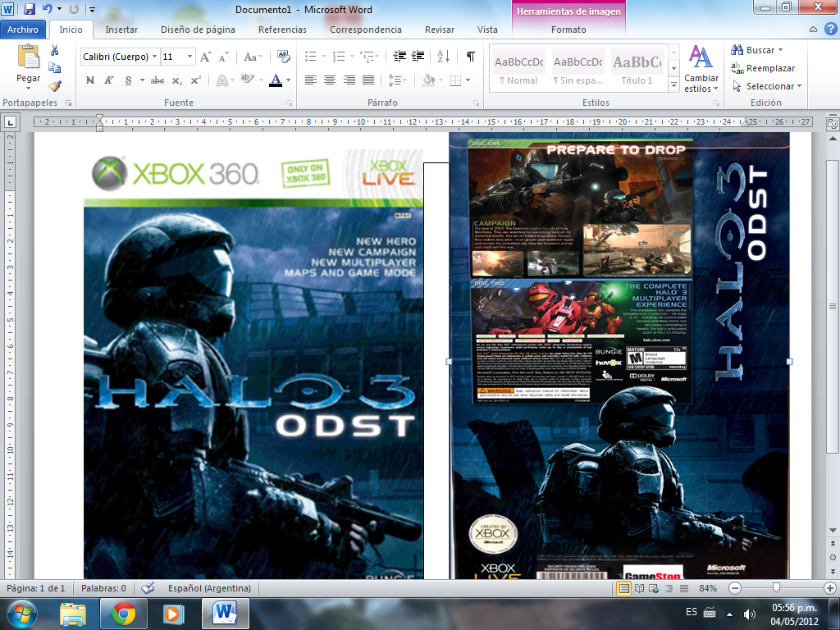The image size is (840, 630).
Task: Open the Calibri (Cuerpo) font name dropdown
Action: click(155, 57)
